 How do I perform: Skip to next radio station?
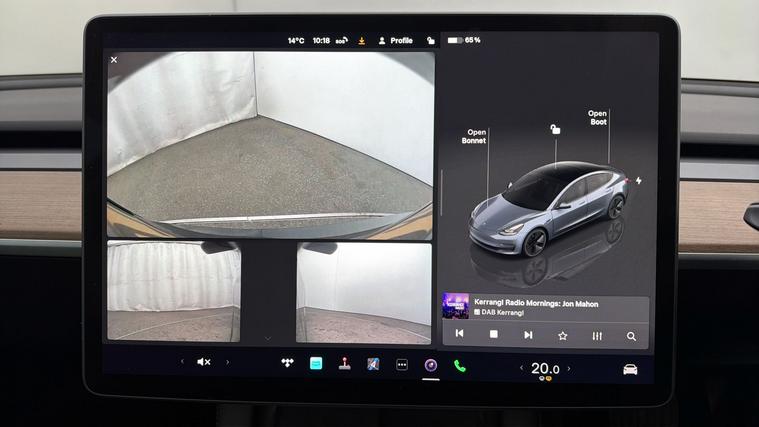528,335
